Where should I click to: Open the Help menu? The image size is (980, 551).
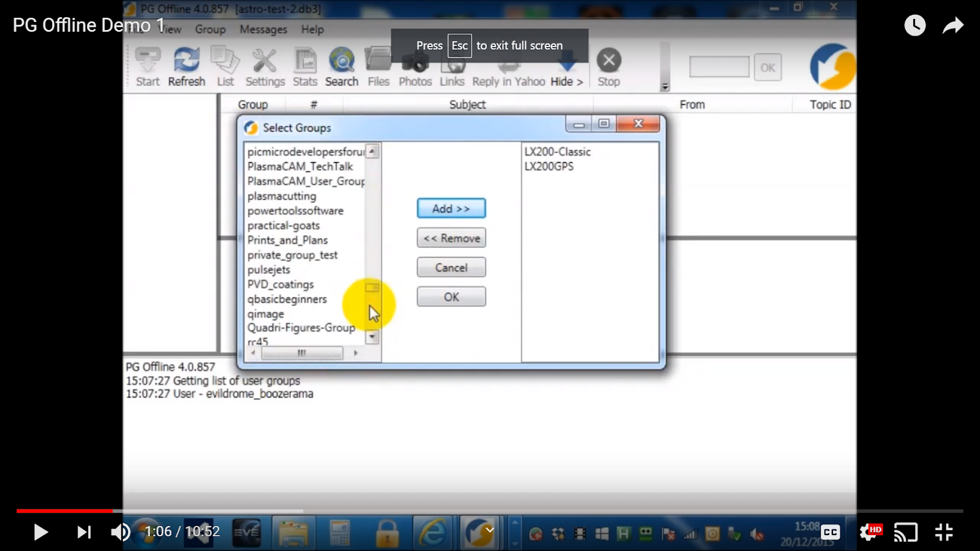(312, 29)
